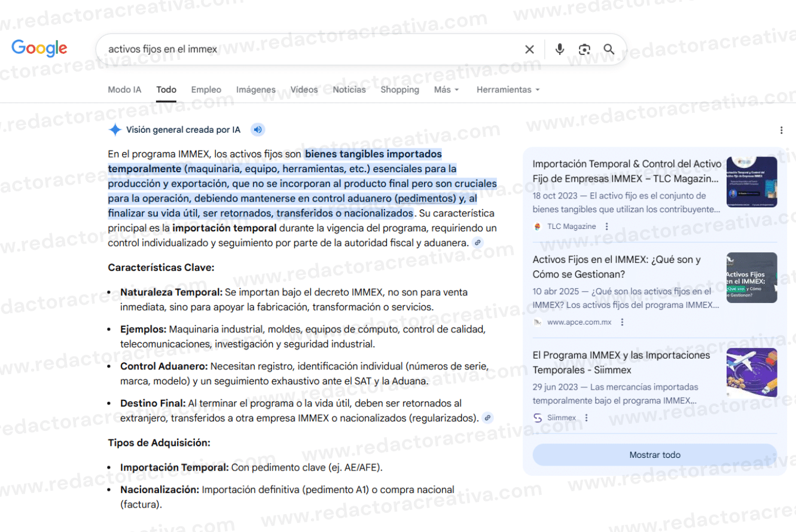The image size is (796, 532).
Task: Switch to the Modo IA tab
Action: pyautogui.click(x=124, y=90)
